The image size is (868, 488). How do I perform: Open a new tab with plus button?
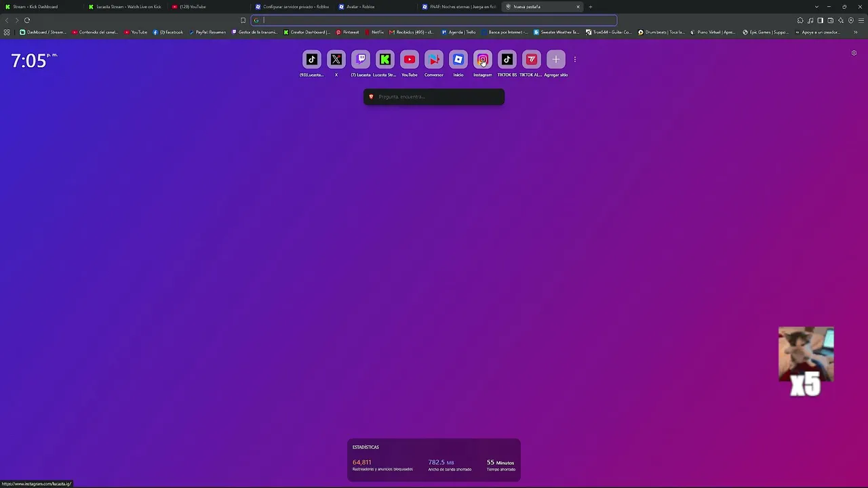pyautogui.click(x=590, y=7)
